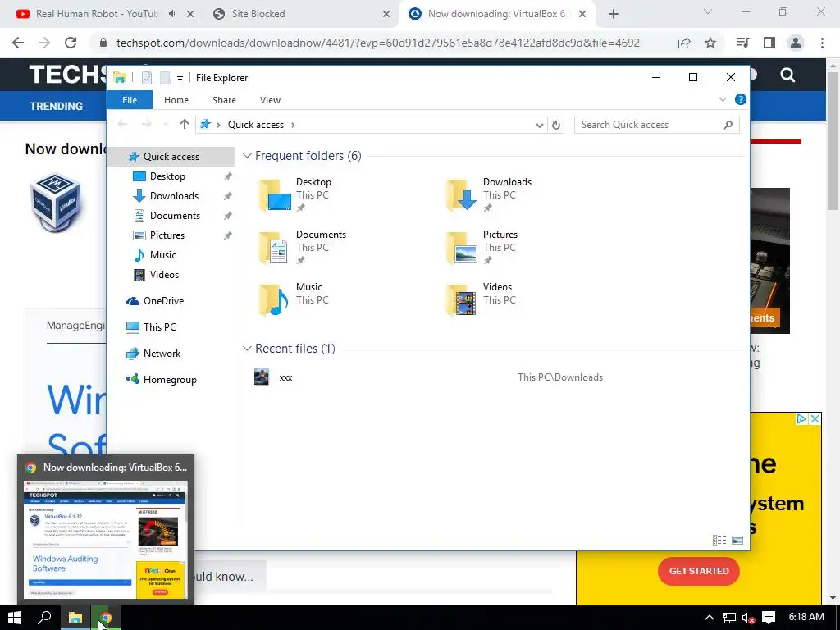
Task: Select Pictures in the navigation pane
Action: (167, 235)
